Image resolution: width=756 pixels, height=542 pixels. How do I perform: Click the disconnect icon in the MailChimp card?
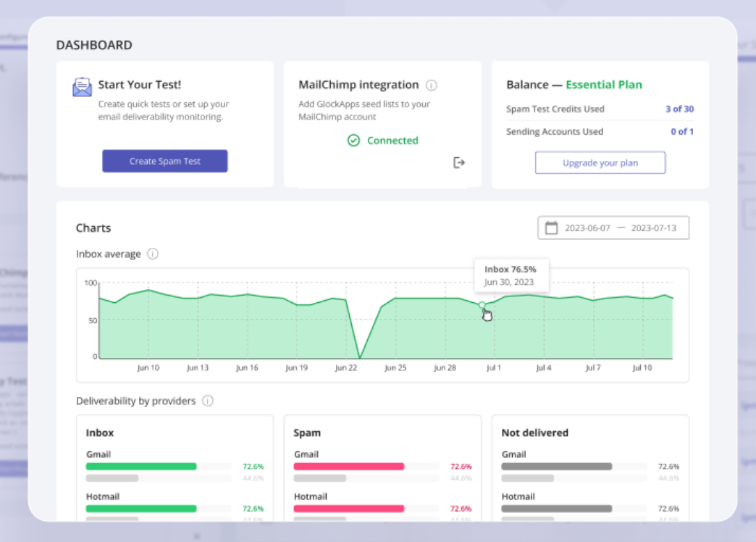point(459,162)
